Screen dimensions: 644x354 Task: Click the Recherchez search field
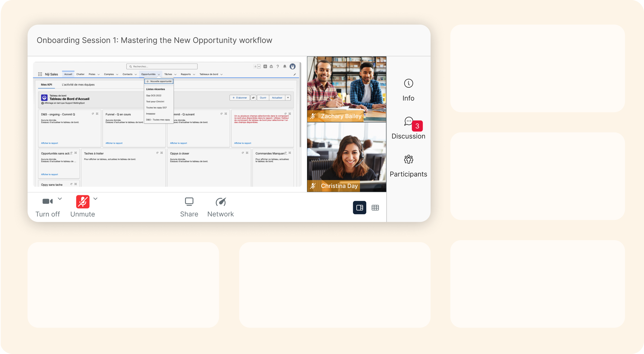click(x=162, y=67)
